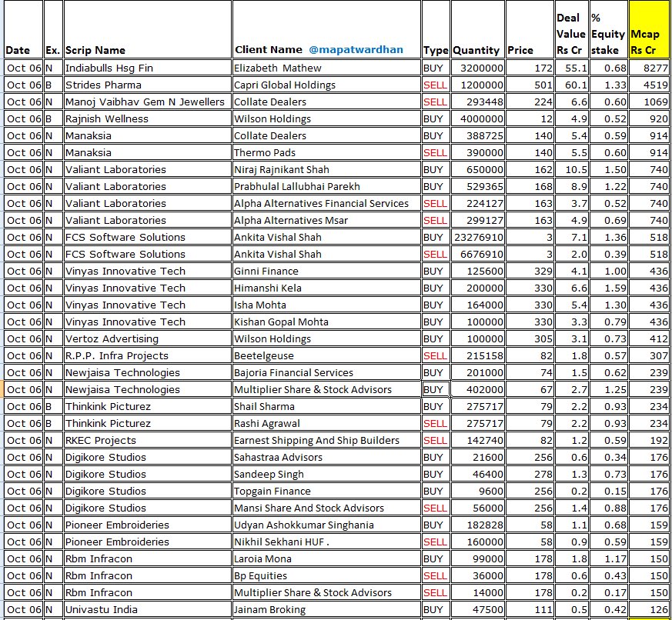This screenshot has height=620, width=672.
Task: Click client cell "Nikhil Sekhani HUF ."
Action: tap(326, 542)
